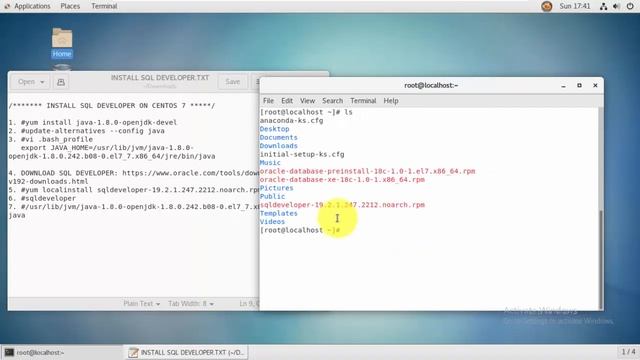Click the Music directory in terminal listing

270,163
